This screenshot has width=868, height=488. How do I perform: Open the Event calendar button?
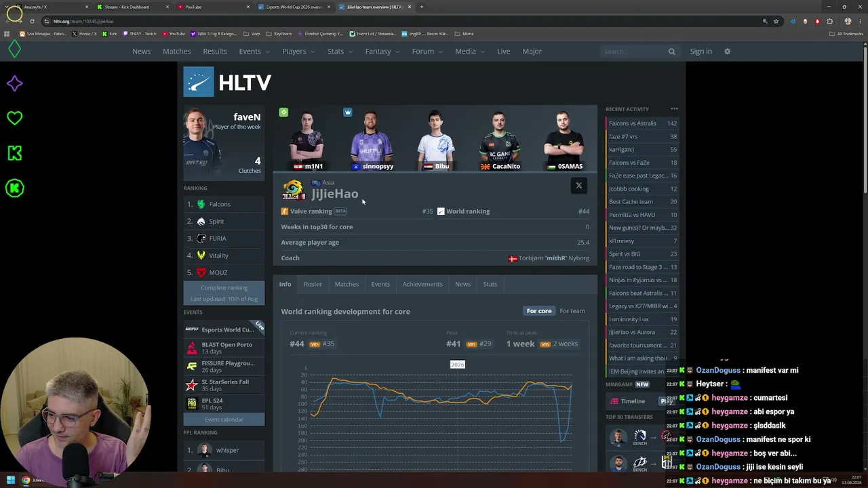224,420
